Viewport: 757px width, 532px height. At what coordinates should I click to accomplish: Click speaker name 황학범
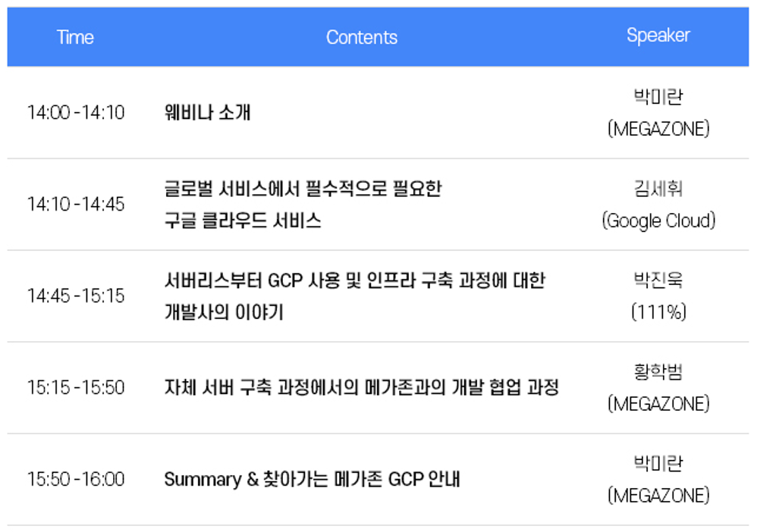(658, 372)
